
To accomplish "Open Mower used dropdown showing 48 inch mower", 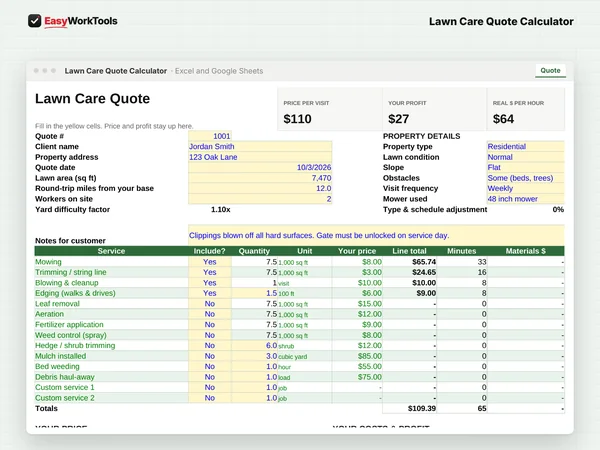I will point(525,199).
